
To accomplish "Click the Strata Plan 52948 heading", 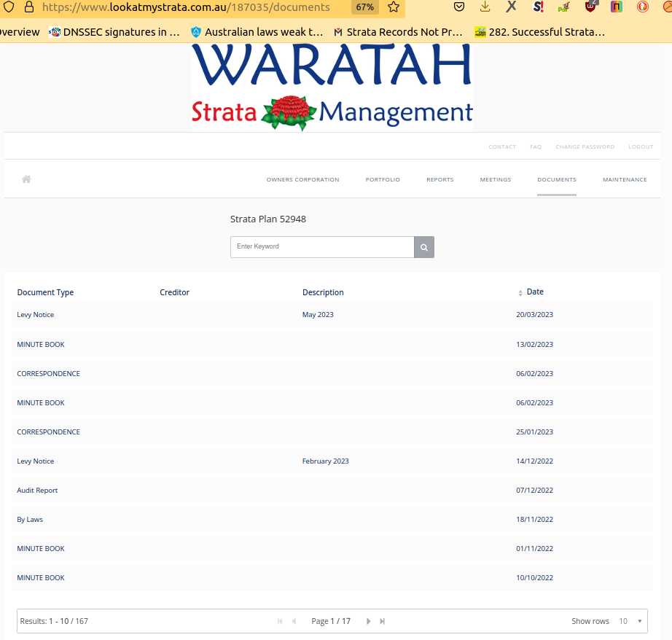I will 268,219.
